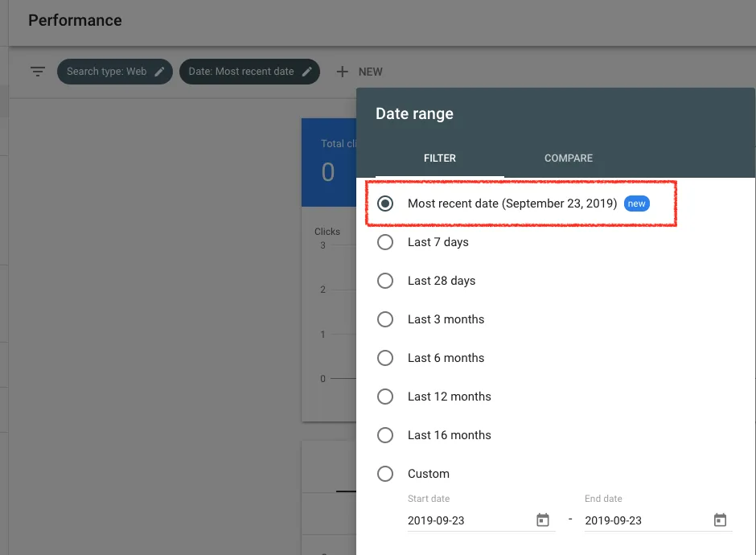Switch to the FILTER tab

point(440,158)
